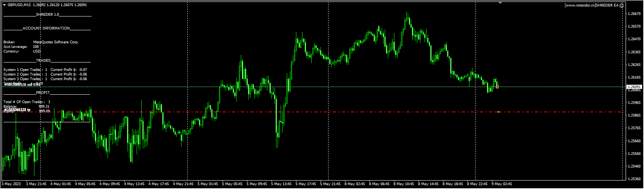Click the -0.07 current profit value
This screenshot has height=189, width=644.
tap(83, 70)
